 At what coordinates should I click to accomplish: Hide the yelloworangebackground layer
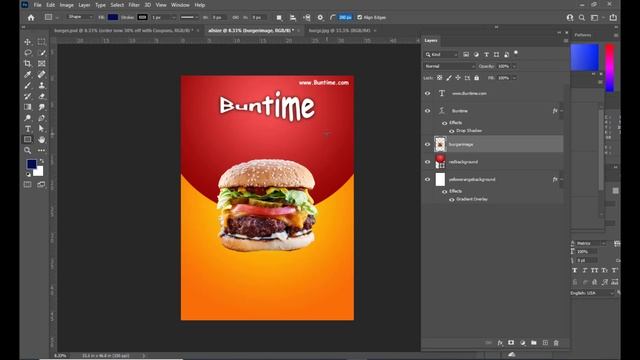click(427, 179)
